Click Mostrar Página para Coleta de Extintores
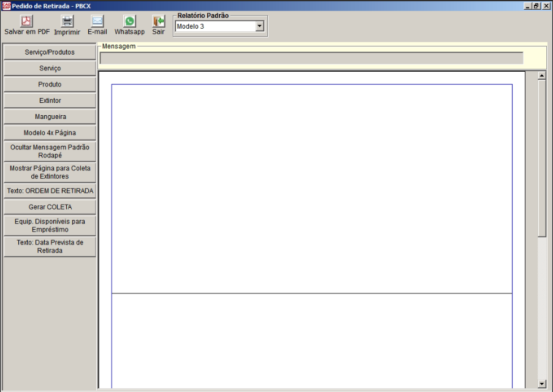Viewport: 553px width, 392px height. 50,172
